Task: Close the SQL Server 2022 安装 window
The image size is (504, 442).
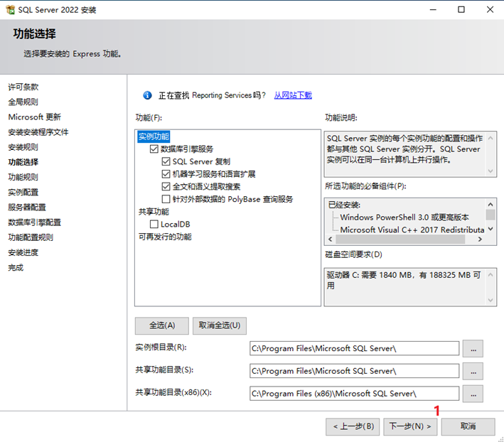Action: tap(490, 10)
